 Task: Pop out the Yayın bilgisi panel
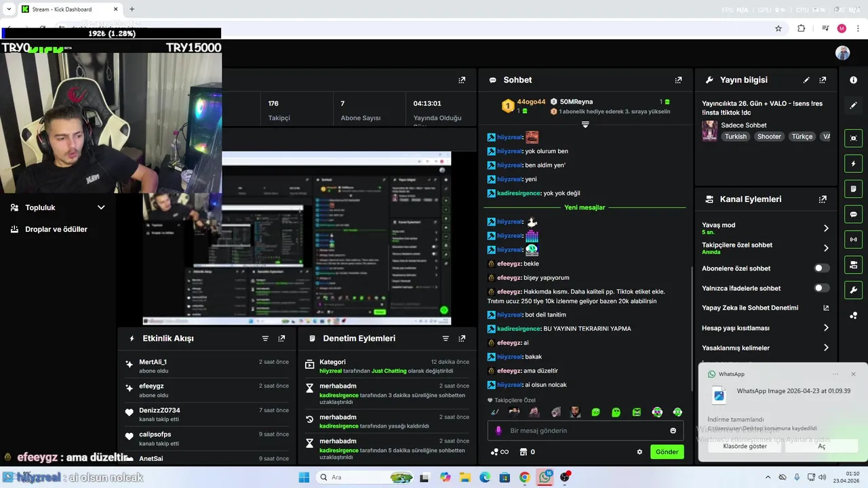pos(823,80)
